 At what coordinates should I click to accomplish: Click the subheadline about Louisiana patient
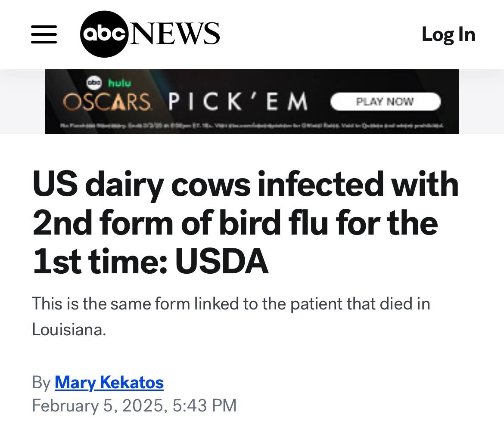point(231,317)
